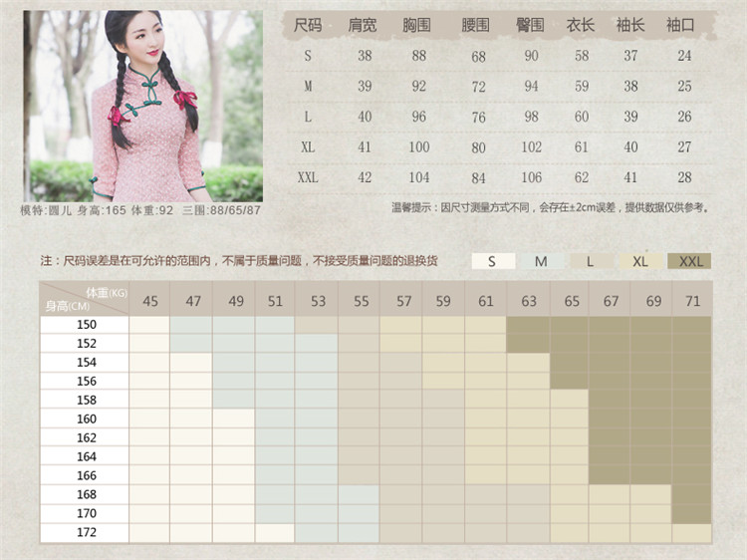
Task: Click the 尺码 header in size table
Action: click(309, 26)
